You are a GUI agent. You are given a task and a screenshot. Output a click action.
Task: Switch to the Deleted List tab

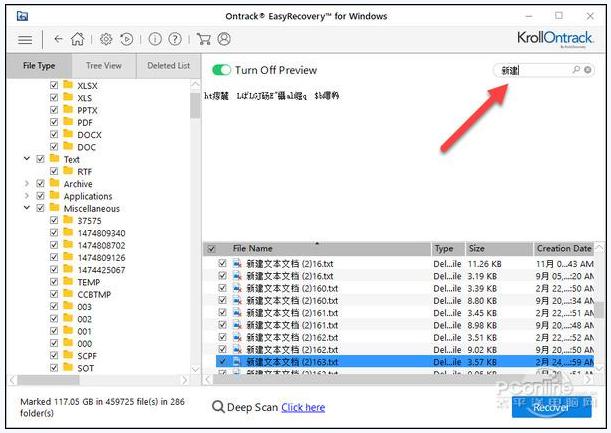tap(168, 66)
